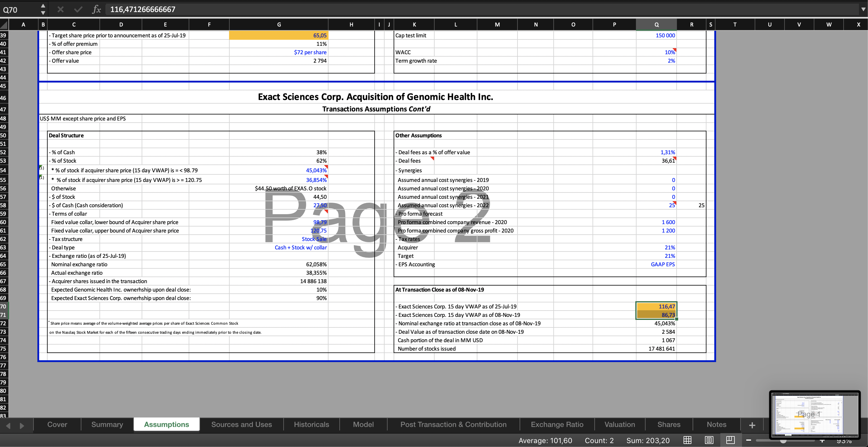Open Post Transaction & Contribution tab
The height and width of the screenshot is (447, 868).
(x=453, y=424)
